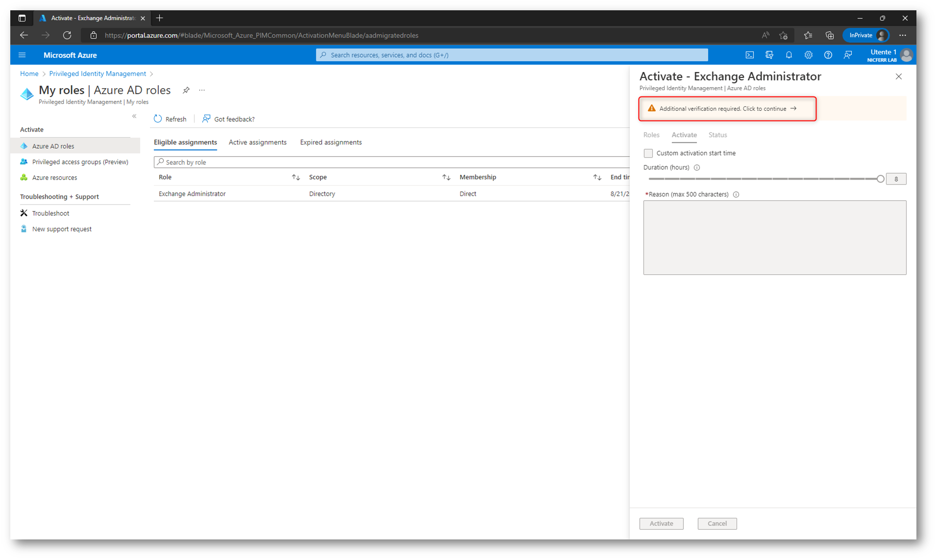Open Privileged access groups (Preview)
Screen dimensions: 937x560
[75, 162]
